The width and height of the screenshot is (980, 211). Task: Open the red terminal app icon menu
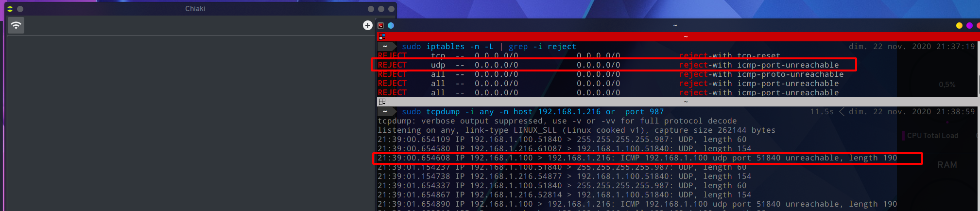(x=381, y=25)
